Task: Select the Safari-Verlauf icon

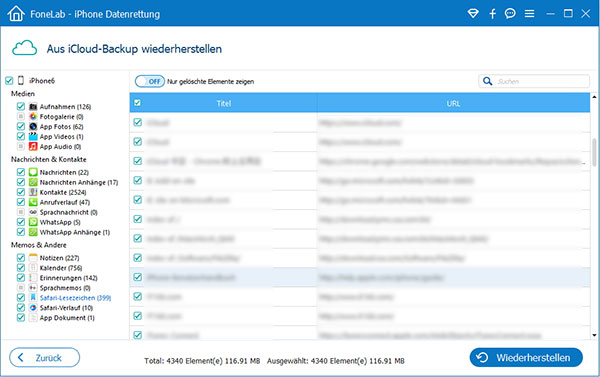Action: coord(33,307)
